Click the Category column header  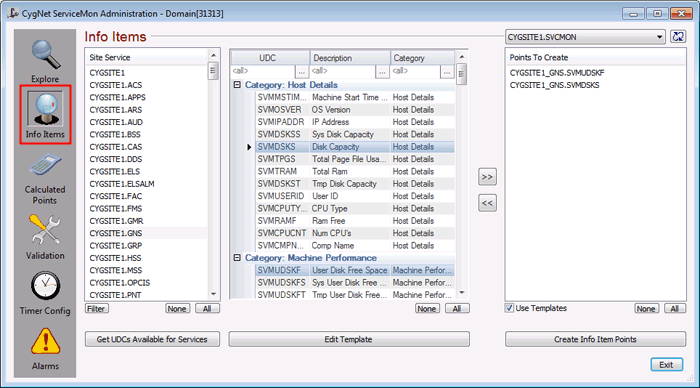coord(422,58)
